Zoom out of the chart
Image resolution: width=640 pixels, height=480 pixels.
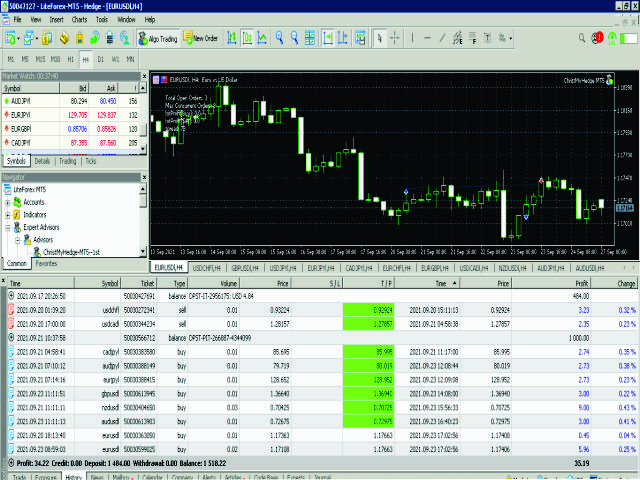(295, 38)
